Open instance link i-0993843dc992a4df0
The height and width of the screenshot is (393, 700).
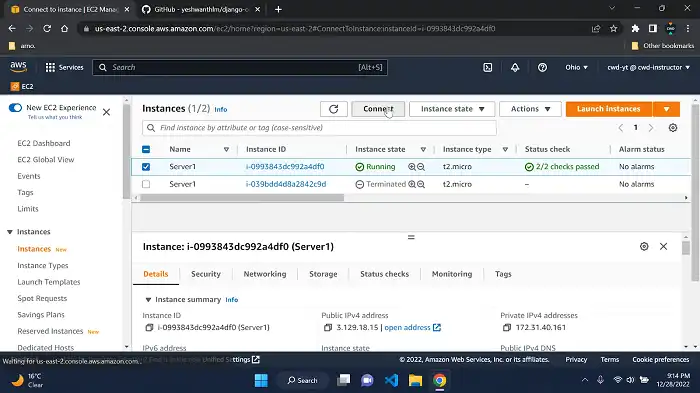tap(285, 167)
